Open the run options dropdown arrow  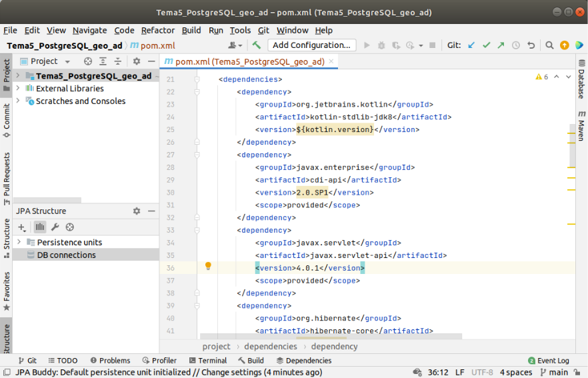coord(421,46)
